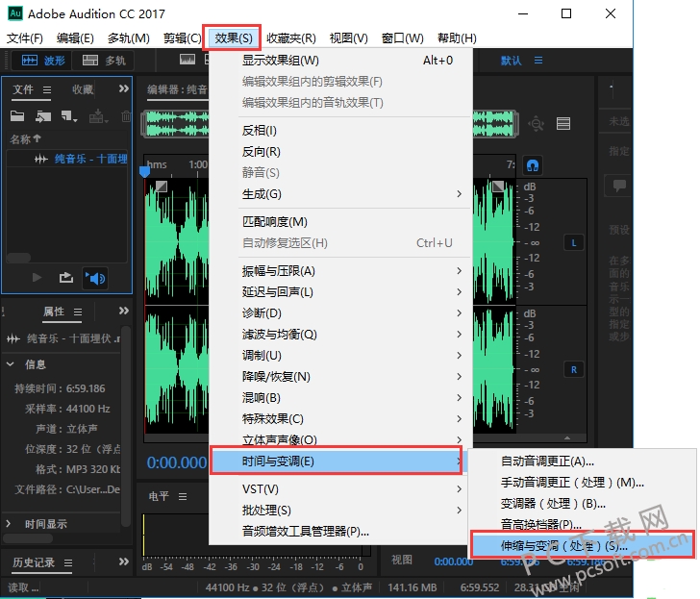
Task: Switch to 波形 waveform view
Action: point(43,61)
